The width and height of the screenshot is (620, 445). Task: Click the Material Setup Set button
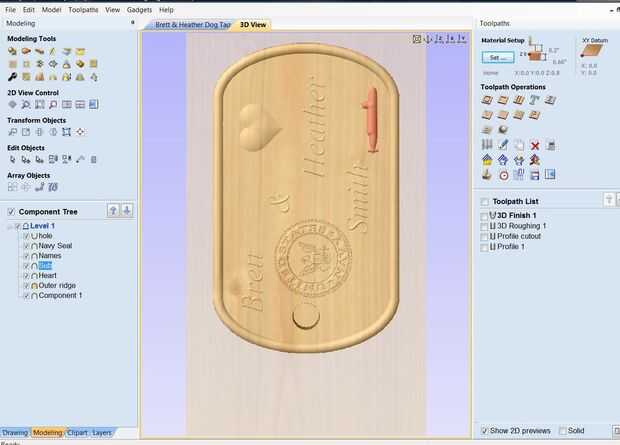(x=498, y=57)
